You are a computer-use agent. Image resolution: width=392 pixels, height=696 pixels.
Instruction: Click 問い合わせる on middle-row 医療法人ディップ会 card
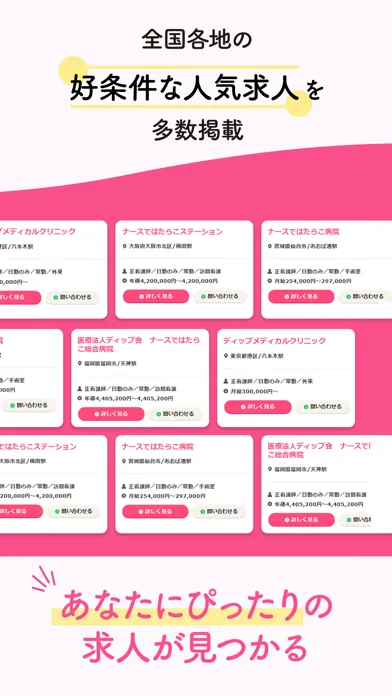coord(175,414)
